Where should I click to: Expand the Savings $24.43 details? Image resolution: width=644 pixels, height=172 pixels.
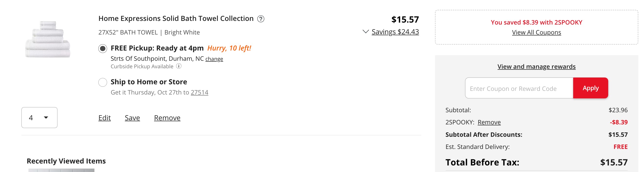(x=395, y=32)
